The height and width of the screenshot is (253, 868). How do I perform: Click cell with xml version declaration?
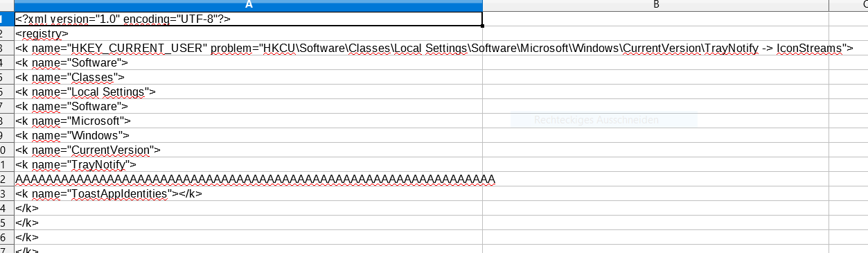click(249, 19)
